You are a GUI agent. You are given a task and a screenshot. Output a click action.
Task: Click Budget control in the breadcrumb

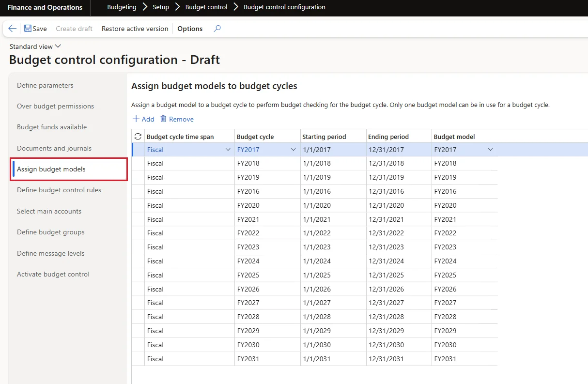(206, 7)
